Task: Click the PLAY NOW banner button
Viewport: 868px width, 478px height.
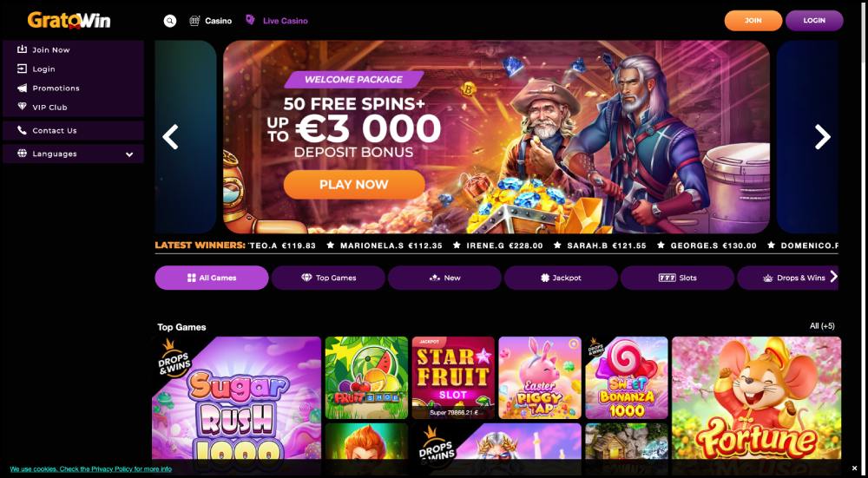Action: point(354,185)
